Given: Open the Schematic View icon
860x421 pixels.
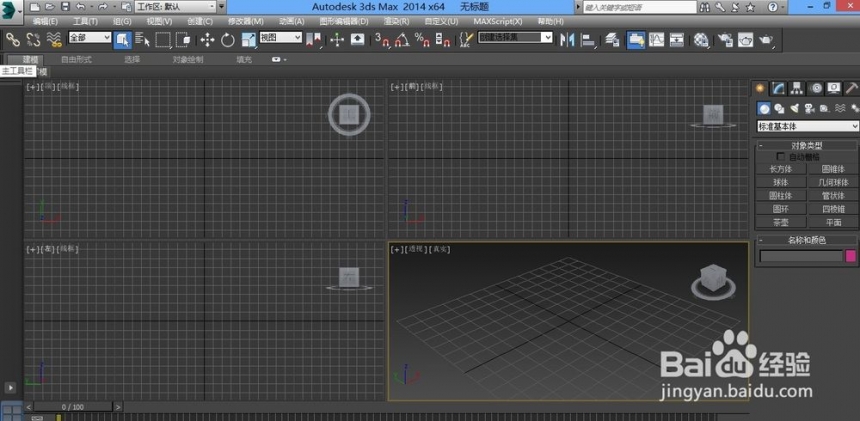Looking at the screenshot, I should pyautogui.click(x=677, y=40).
